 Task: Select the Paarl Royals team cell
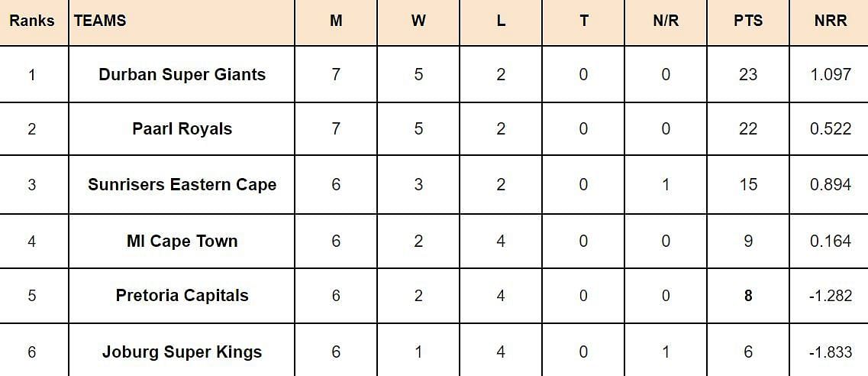[x=182, y=128]
